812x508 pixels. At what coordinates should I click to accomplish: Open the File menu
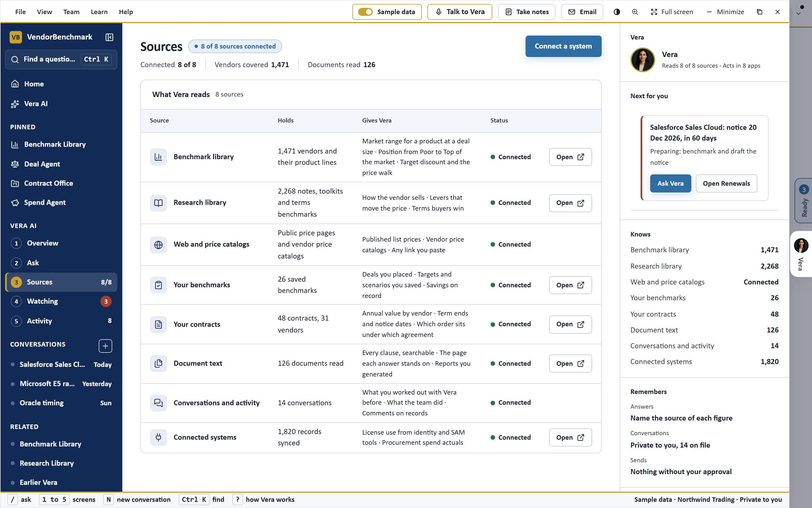tap(21, 12)
